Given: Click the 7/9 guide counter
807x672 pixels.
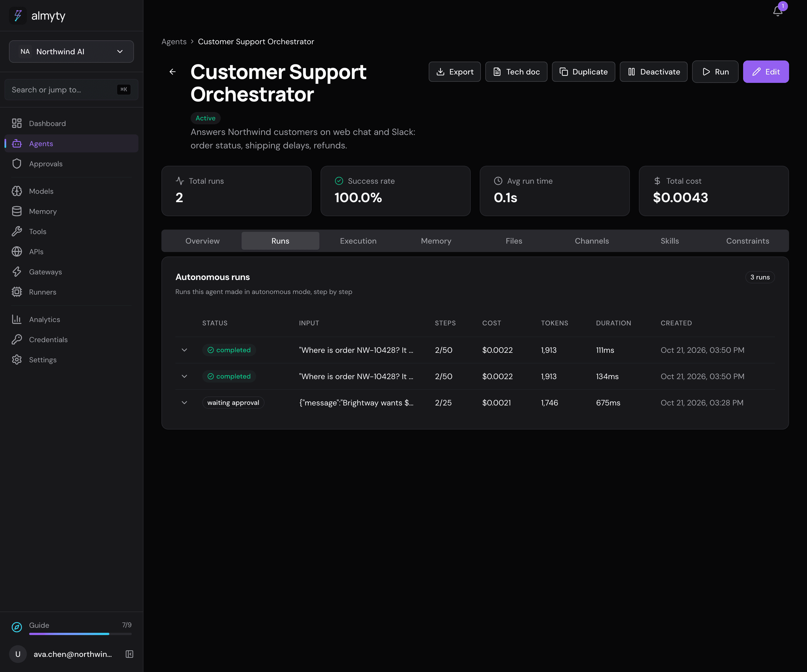Looking at the screenshot, I should (x=127, y=625).
